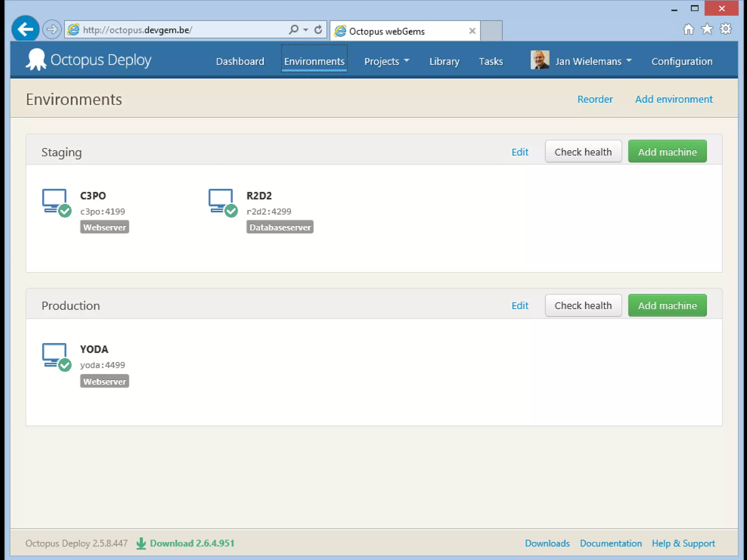Image resolution: width=747 pixels, height=560 pixels.
Task: Click the search magnifier in address bar
Action: pos(293,30)
